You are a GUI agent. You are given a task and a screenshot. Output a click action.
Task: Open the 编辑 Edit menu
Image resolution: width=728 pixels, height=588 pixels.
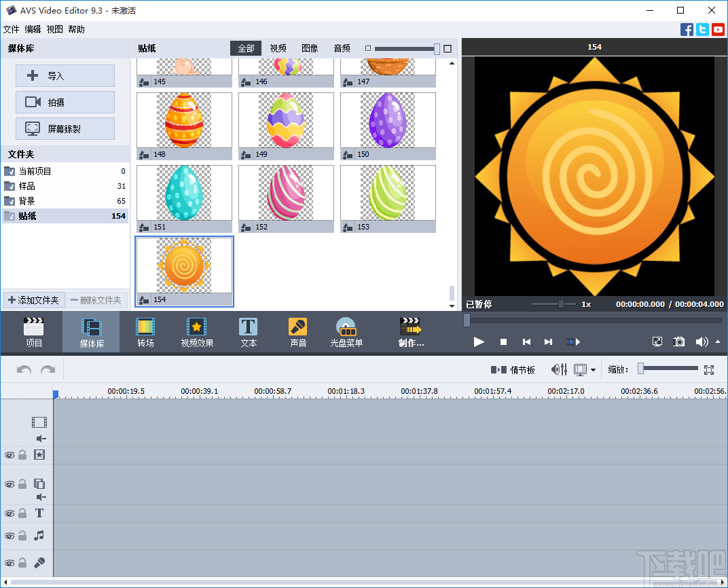tap(33, 29)
